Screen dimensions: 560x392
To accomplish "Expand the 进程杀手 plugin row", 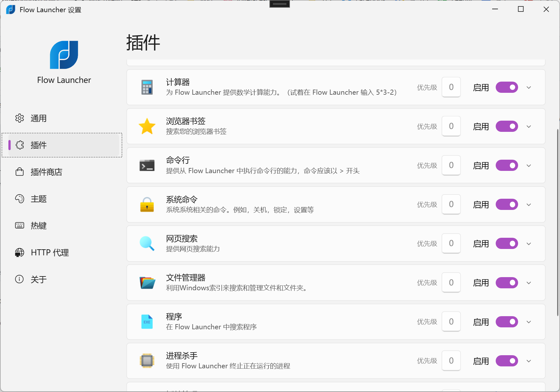I will coord(529,361).
